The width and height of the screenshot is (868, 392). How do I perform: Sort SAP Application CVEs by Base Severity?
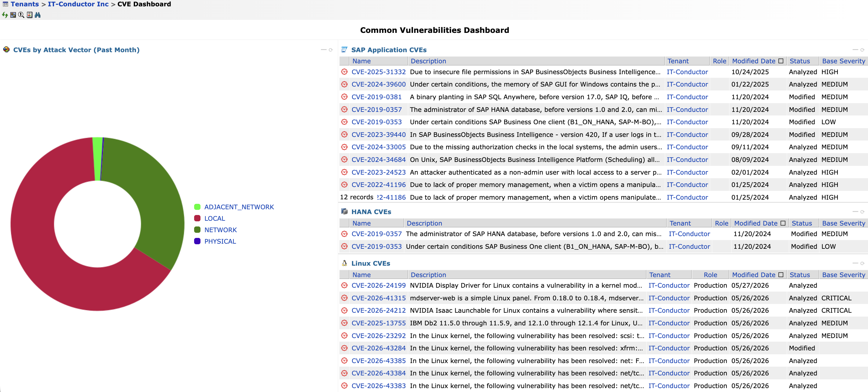click(x=844, y=61)
